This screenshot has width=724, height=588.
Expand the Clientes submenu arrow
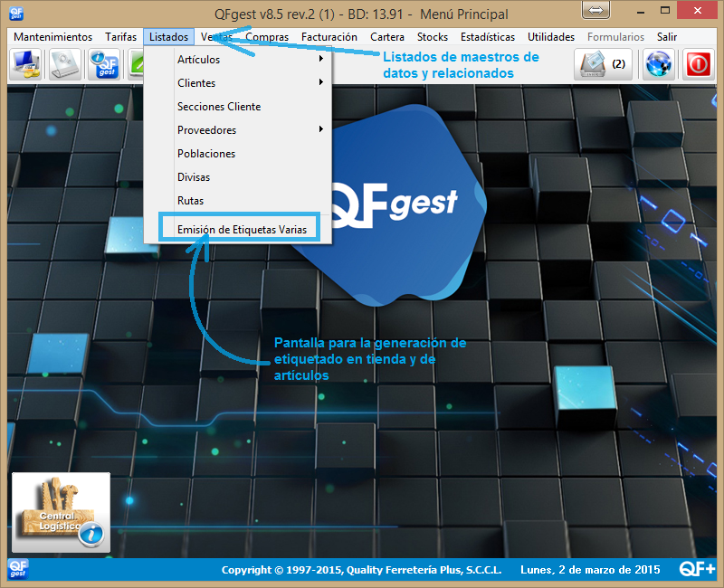tap(321, 82)
